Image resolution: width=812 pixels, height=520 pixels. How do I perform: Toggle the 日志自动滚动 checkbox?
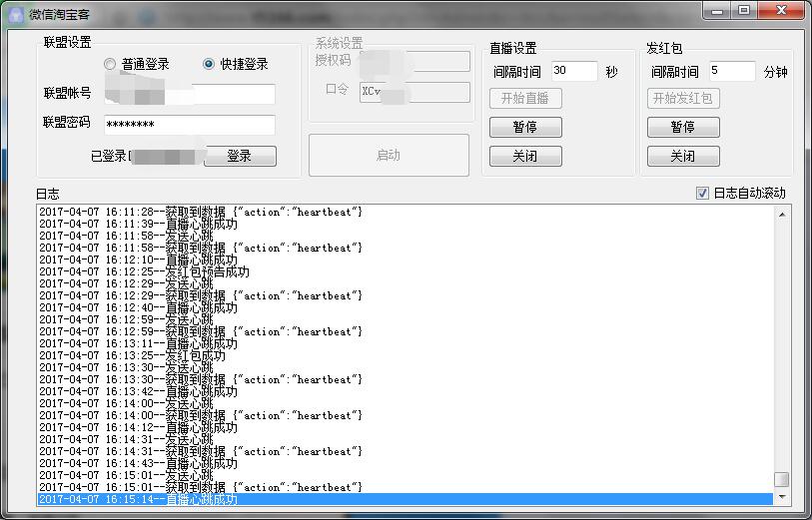click(x=702, y=193)
